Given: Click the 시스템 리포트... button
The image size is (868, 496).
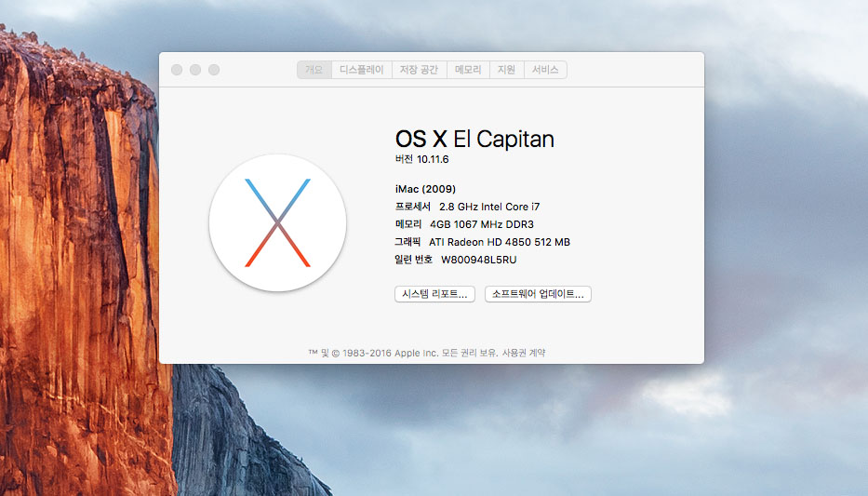Looking at the screenshot, I should [434, 294].
